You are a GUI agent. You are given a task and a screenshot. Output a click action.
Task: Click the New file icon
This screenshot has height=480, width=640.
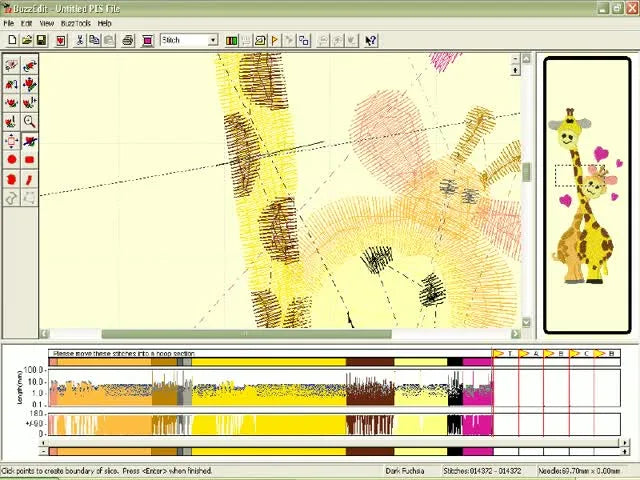click(x=11, y=40)
